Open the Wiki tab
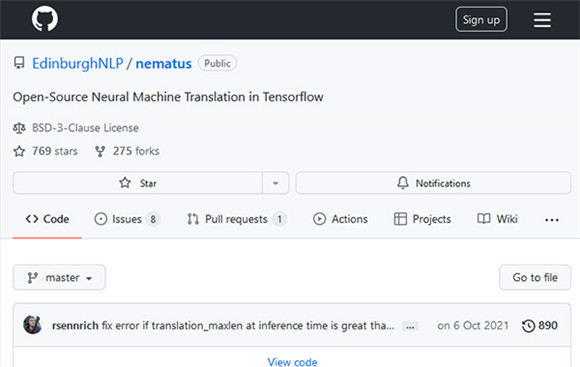 [497, 219]
